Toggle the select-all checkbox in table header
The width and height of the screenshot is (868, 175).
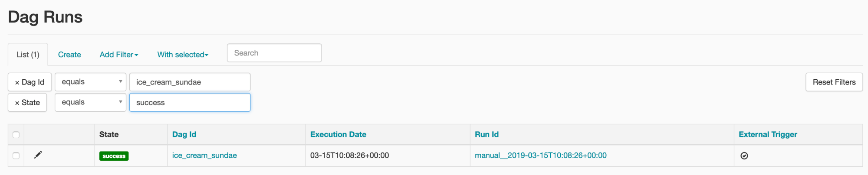16,135
